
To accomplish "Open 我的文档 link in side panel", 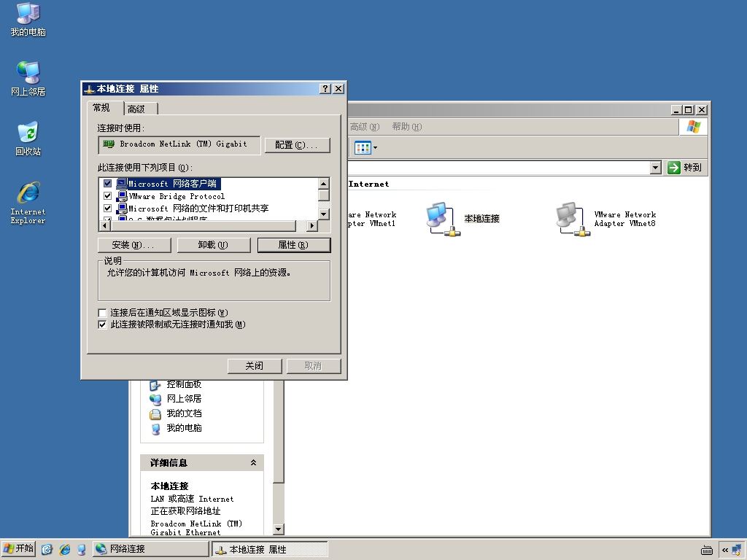I will tap(184, 413).
